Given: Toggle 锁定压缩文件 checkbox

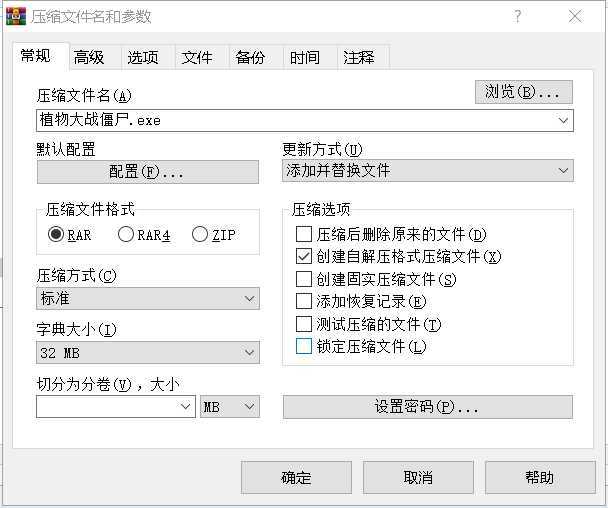Looking at the screenshot, I should pos(305,347).
